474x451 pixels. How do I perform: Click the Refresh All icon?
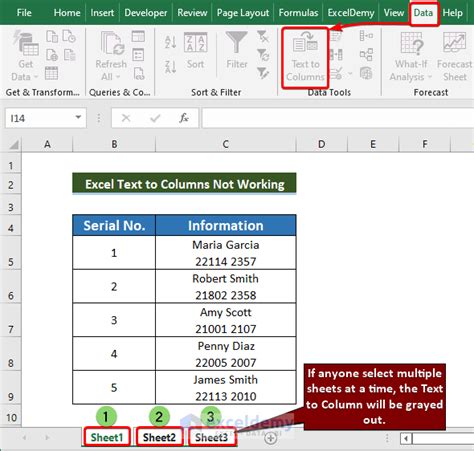[x=111, y=56]
